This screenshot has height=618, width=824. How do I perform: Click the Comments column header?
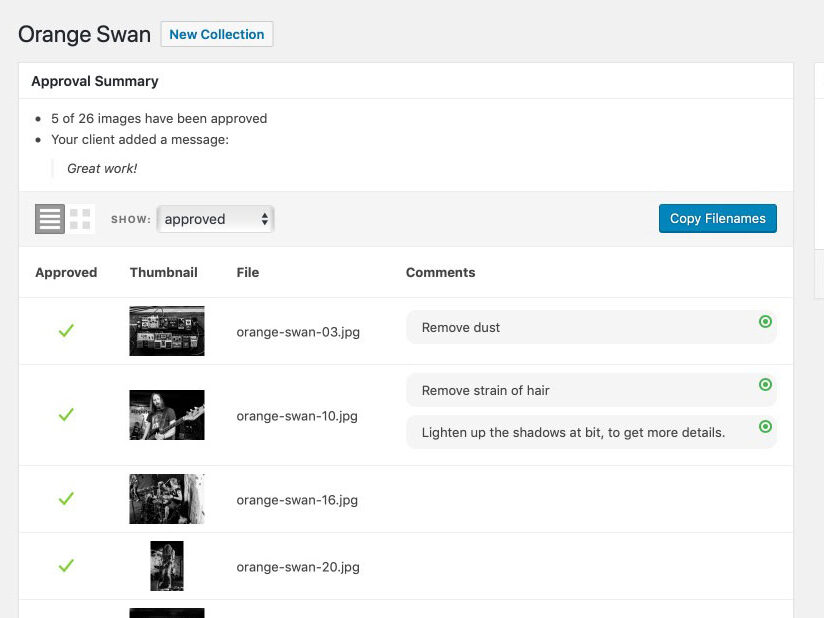(440, 272)
